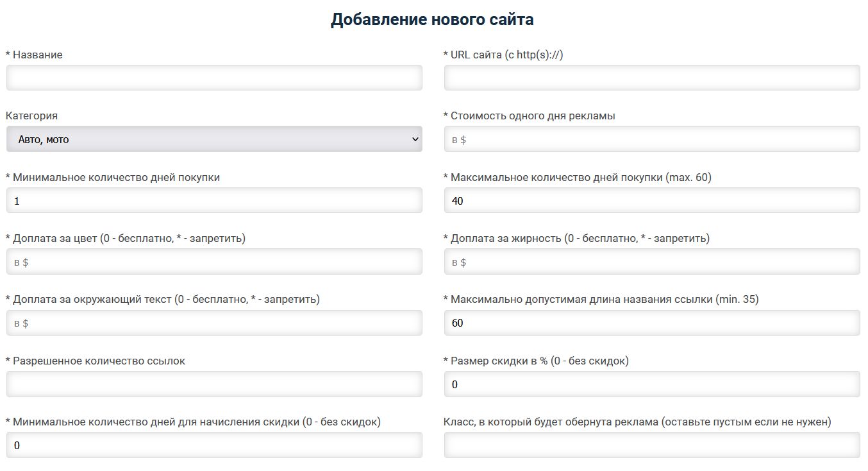
Task: Open the Категория dropdown showing Авто, мото
Action: [x=214, y=139]
